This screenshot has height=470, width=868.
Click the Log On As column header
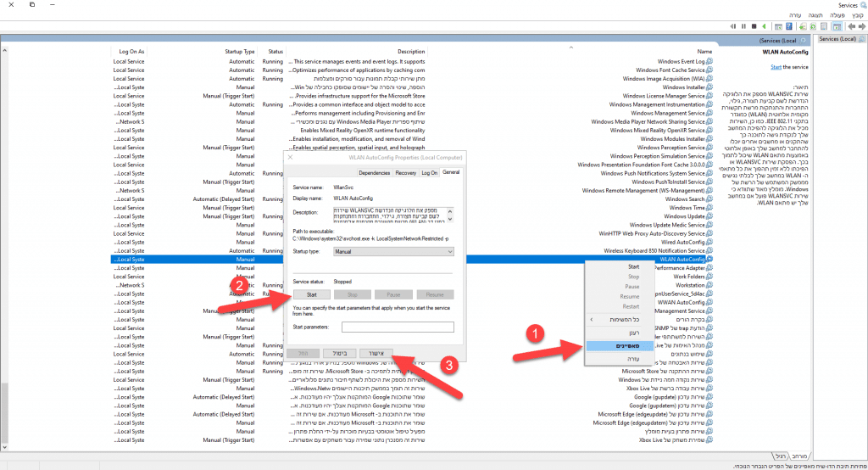[x=131, y=52]
